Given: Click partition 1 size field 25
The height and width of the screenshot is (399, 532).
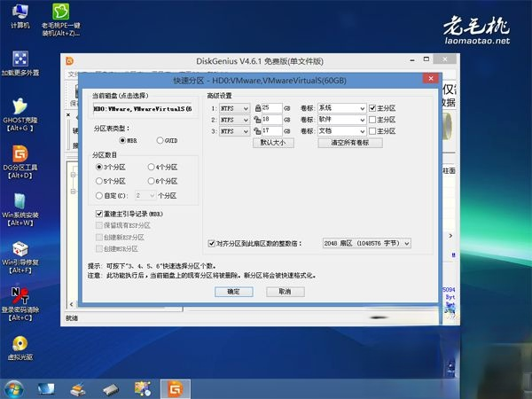Looking at the screenshot, I should click(272, 108).
